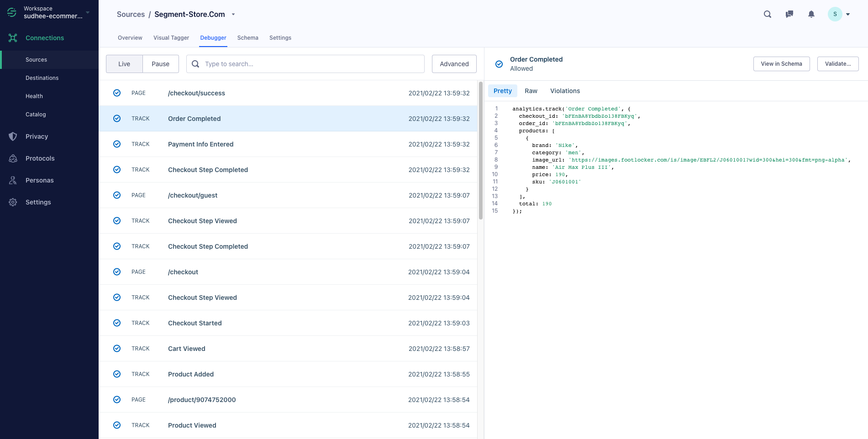Click Connections icon in sidebar
The image size is (868, 439).
(x=13, y=38)
